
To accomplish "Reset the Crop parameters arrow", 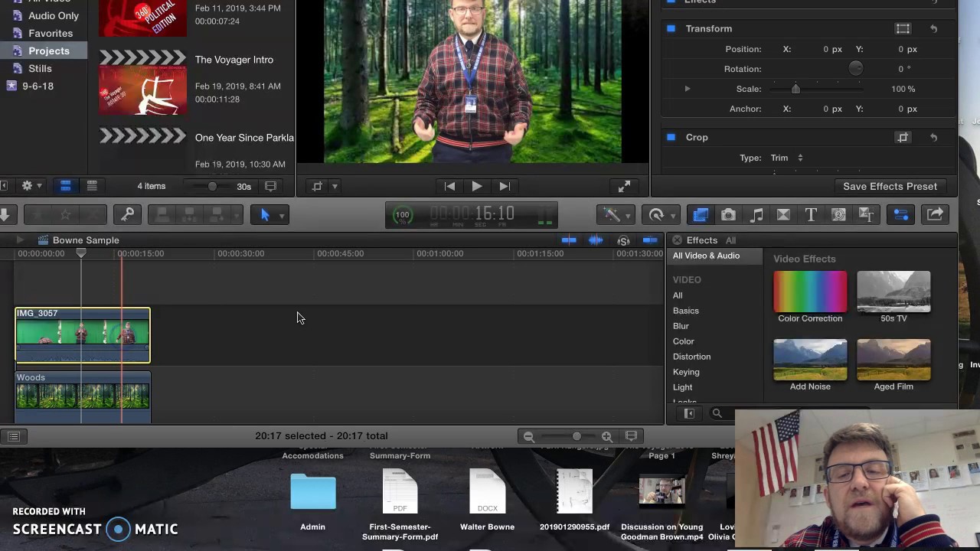I will coord(934,137).
